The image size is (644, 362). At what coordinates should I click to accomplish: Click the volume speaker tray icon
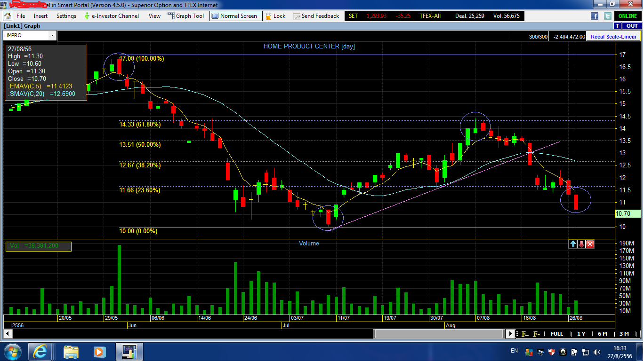tap(597, 352)
